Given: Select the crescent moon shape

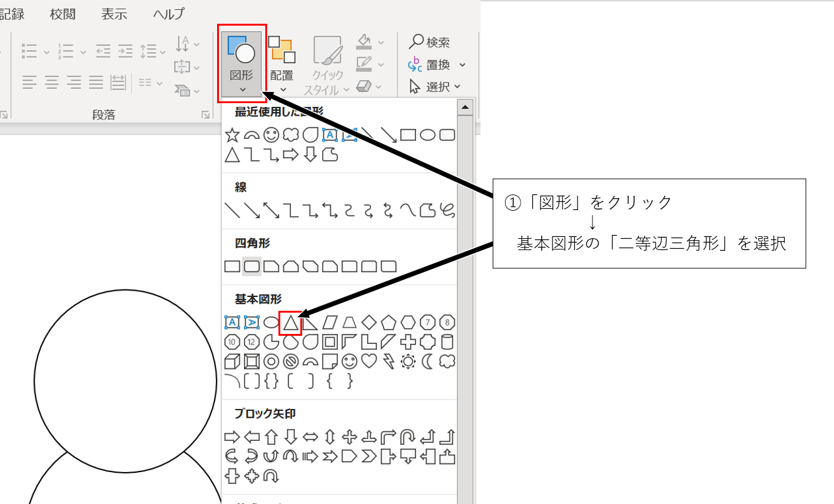Looking at the screenshot, I should 427,361.
